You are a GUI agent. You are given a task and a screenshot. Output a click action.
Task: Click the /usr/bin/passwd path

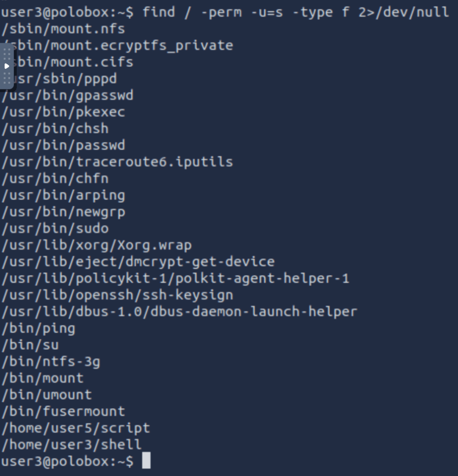click(63, 145)
